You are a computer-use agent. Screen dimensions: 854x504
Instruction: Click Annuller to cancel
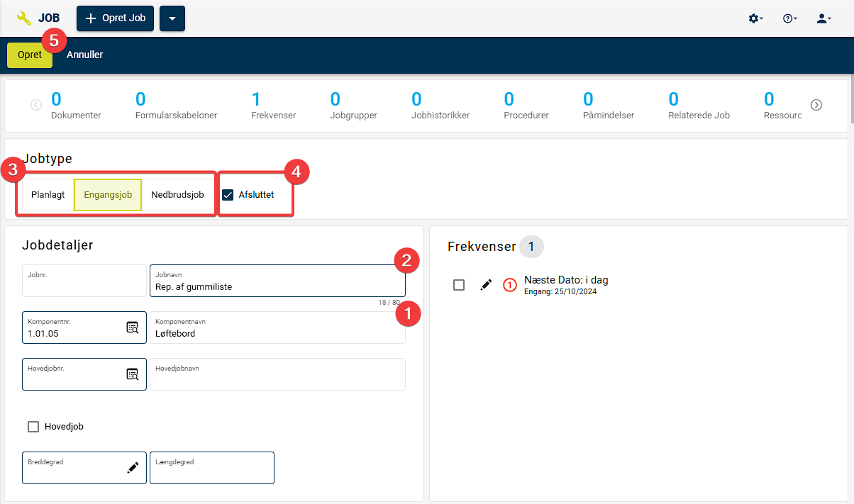click(85, 55)
